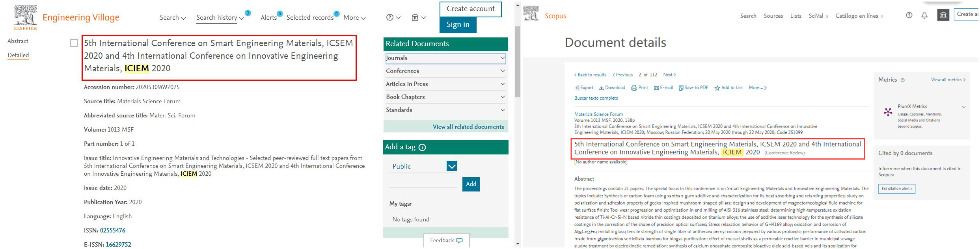The height and width of the screenshot is (249, 980).
Task: Go Back to results in Scopus
Action: pyautogui.click(x=590, y=75)
